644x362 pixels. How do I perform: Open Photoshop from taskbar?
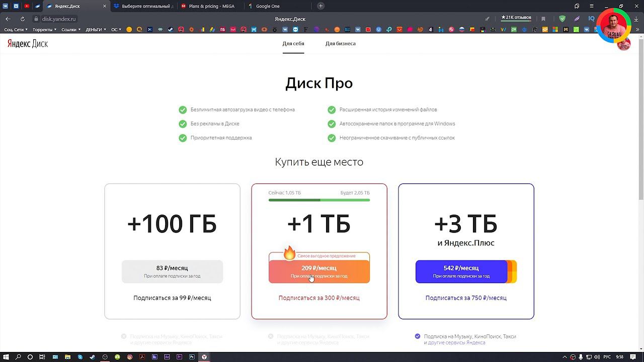(192, 357)
